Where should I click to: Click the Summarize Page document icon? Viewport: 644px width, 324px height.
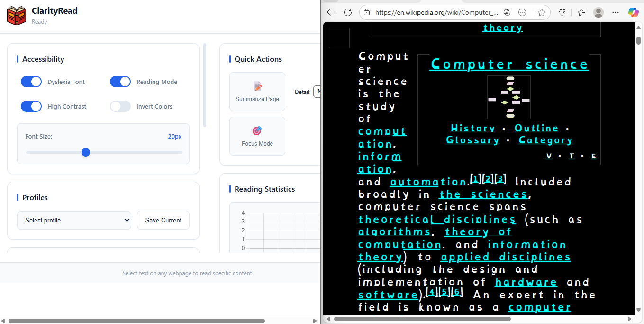click(257, 86)
